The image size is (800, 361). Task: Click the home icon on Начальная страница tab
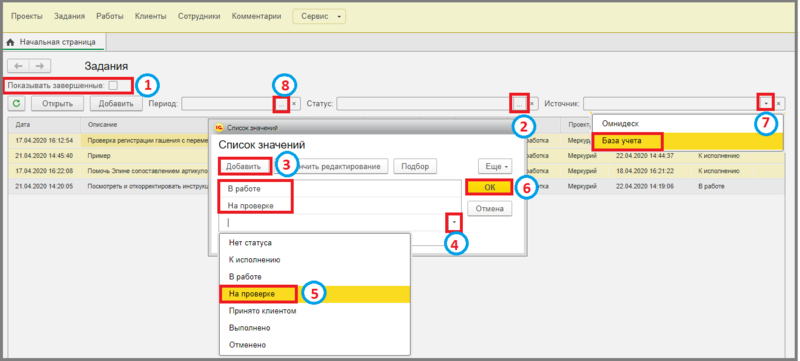10,42
